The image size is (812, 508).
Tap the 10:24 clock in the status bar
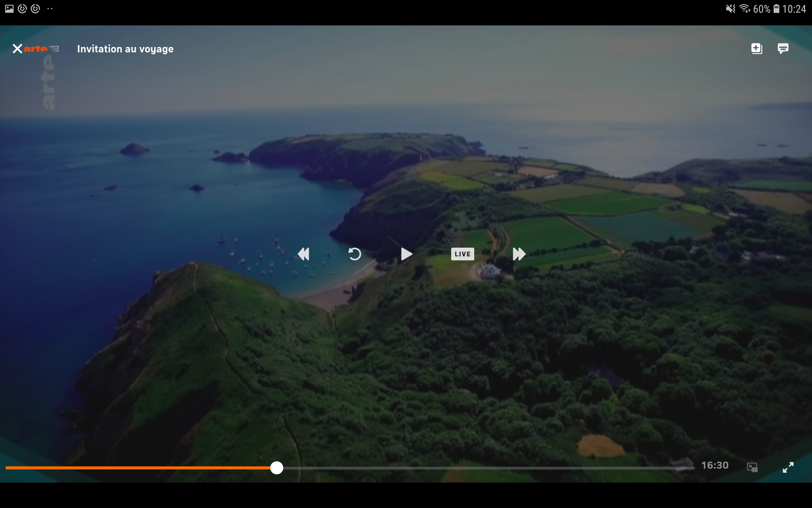(794, 9)
